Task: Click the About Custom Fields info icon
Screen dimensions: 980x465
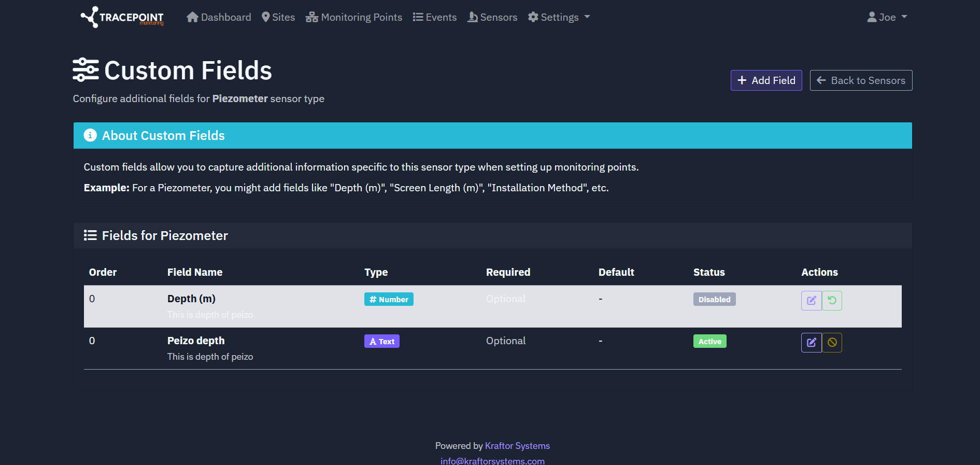Action: coord(90,135)
